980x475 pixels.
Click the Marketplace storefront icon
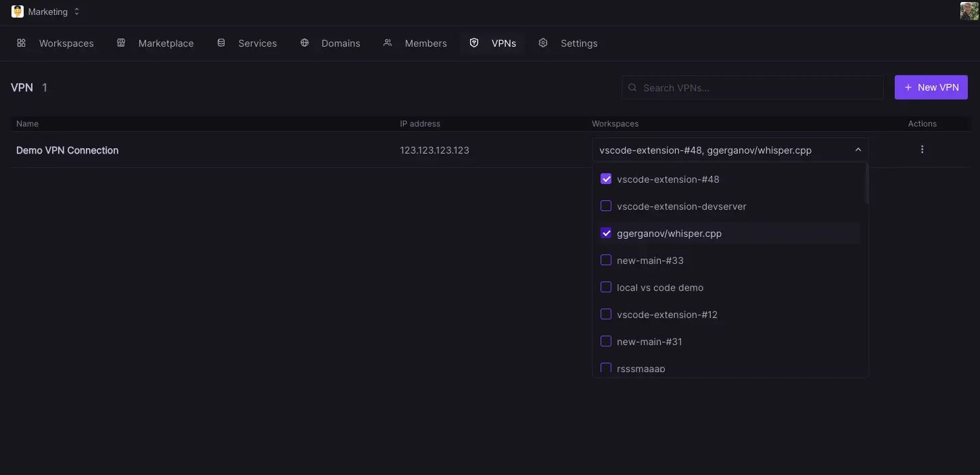pos(120,43)
